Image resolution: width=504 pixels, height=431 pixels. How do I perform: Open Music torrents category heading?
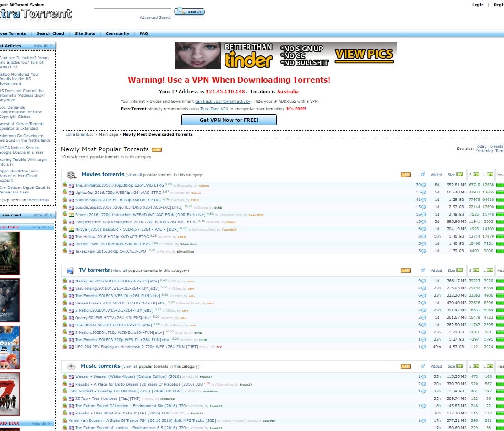[100, 366]
